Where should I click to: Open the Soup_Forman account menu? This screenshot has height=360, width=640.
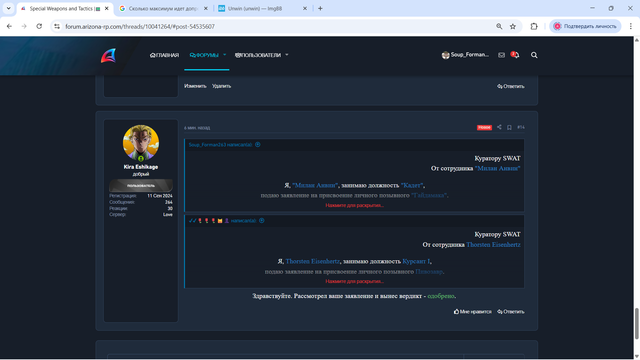click(465, 55)
